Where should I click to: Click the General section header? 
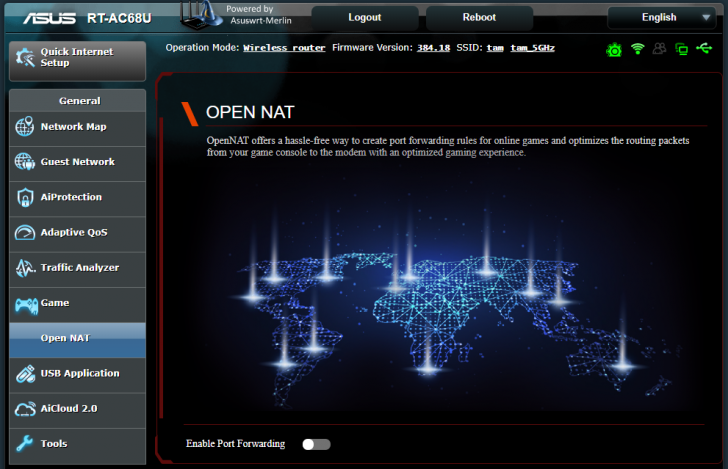point(78,101)
